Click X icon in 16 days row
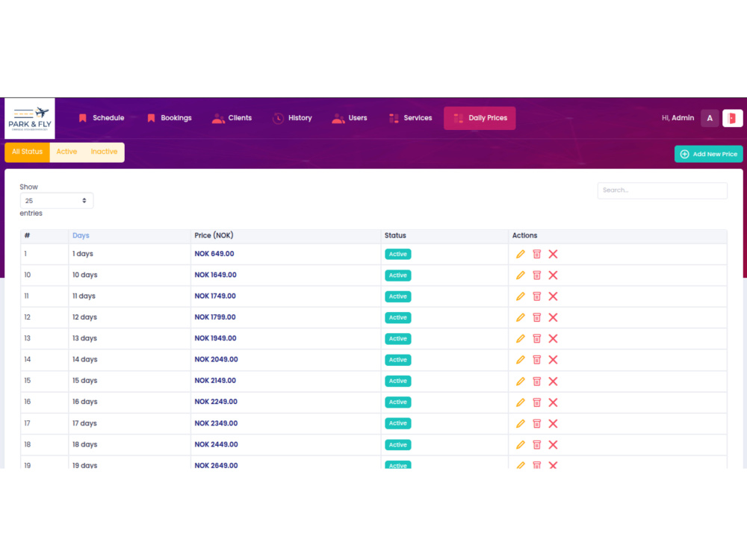The image size is (747, 560). click(553, 402)
